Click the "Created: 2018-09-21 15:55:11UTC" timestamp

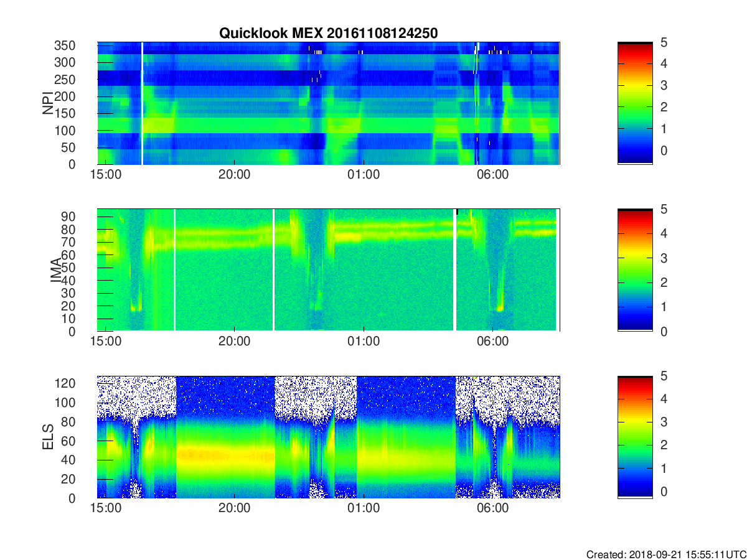click(666, 554)
